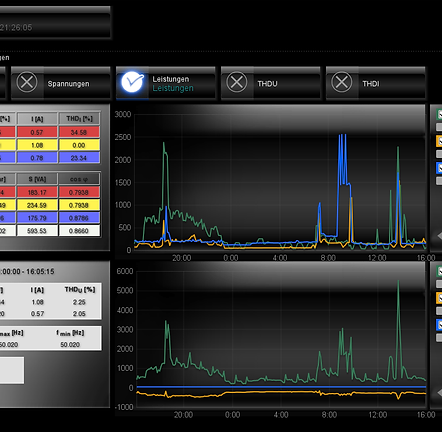
Task: Click the 50.020 value under f min
Action: point(70,345)
